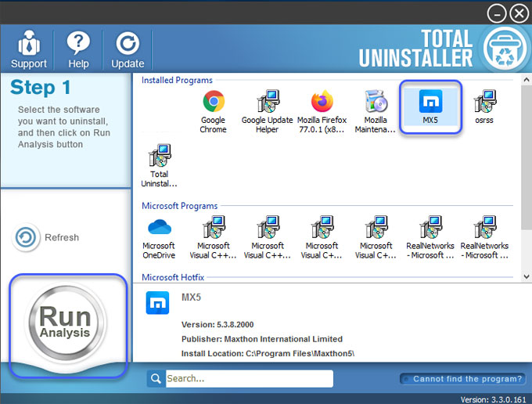This screenshot has width=532, height=404.
Task: Click the program list scroll up arrow
Action: (527, 80)
